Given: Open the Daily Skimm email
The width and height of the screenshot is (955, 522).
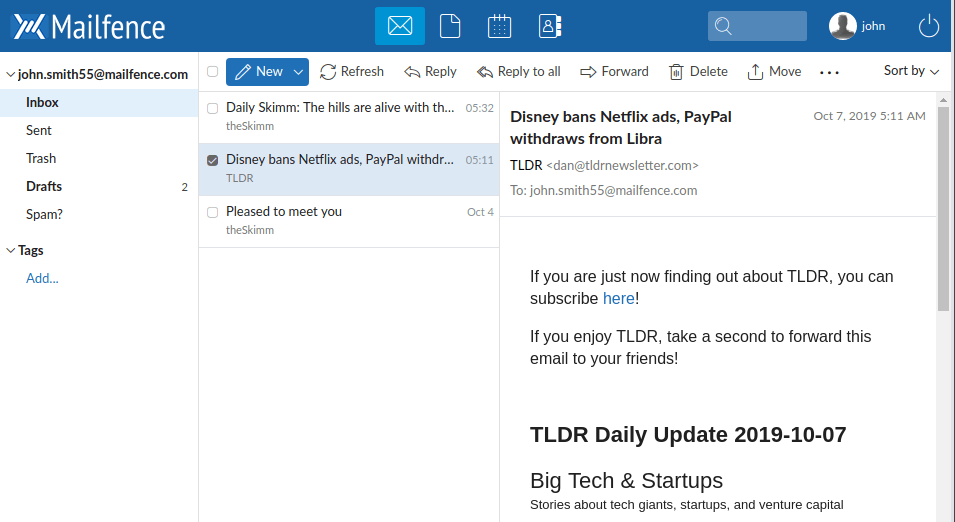Looking at the screenshot, I should 349,118.
